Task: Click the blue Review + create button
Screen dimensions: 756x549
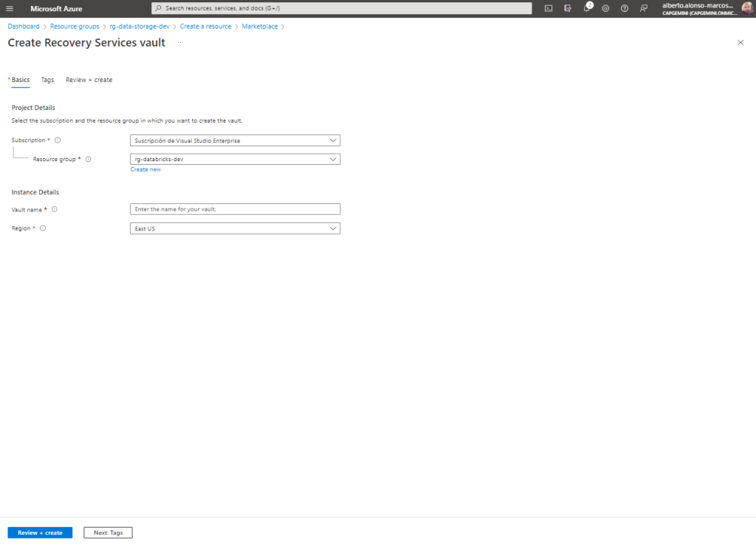Action: pyautogui.click(x=40, y=533)
